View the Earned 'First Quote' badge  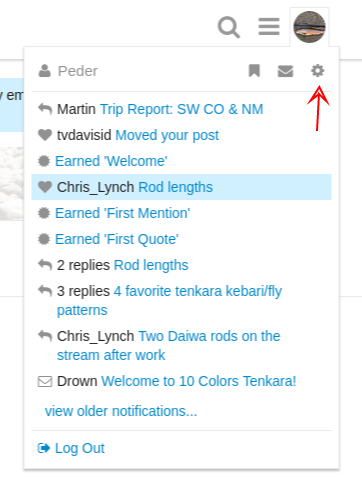[x=182, y=239]
